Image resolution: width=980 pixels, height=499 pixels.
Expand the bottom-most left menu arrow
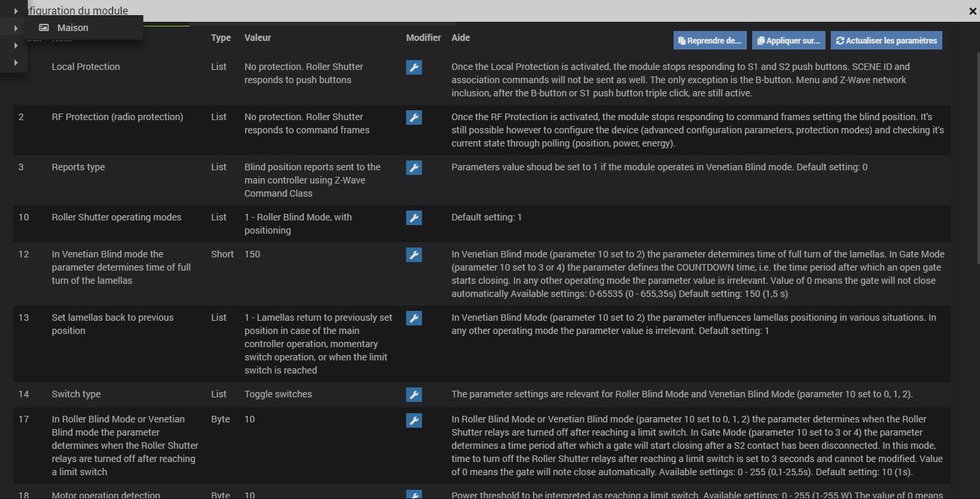coord(16,63)
